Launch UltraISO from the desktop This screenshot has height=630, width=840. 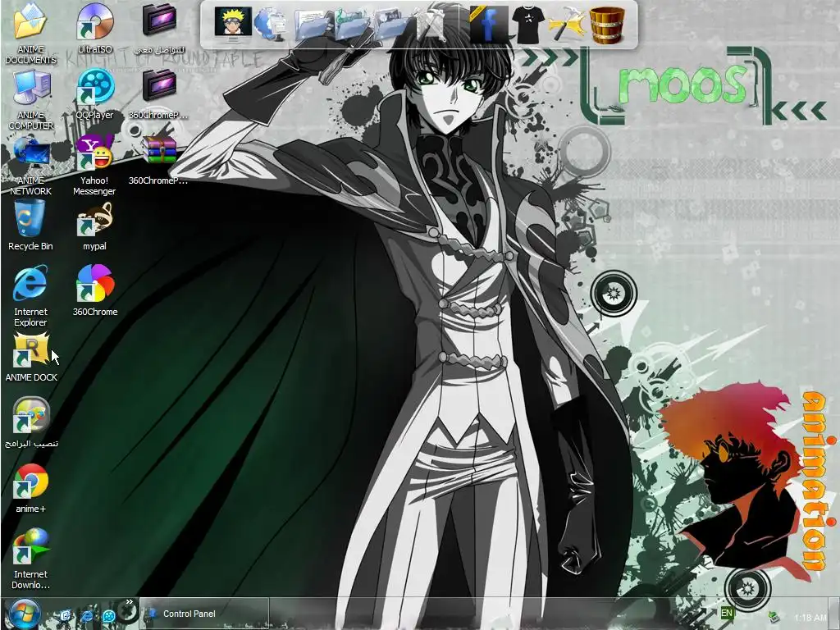tap(95, 21)
